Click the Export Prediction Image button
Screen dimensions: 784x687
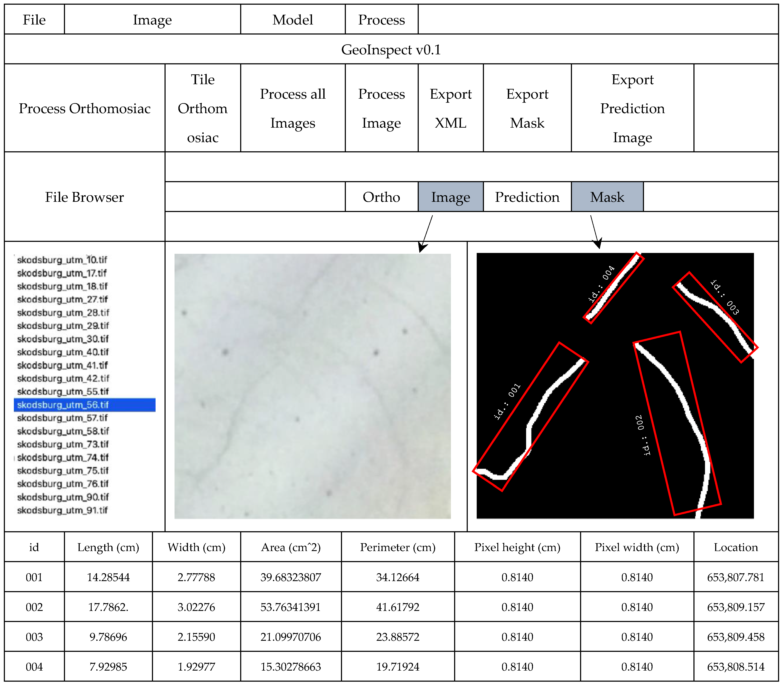(632, 108)
